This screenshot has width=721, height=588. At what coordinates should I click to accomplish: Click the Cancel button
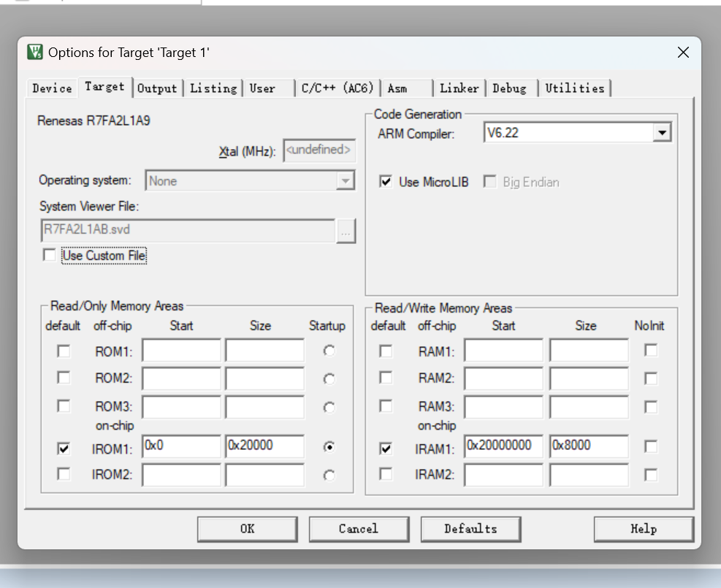click(359, 529)
